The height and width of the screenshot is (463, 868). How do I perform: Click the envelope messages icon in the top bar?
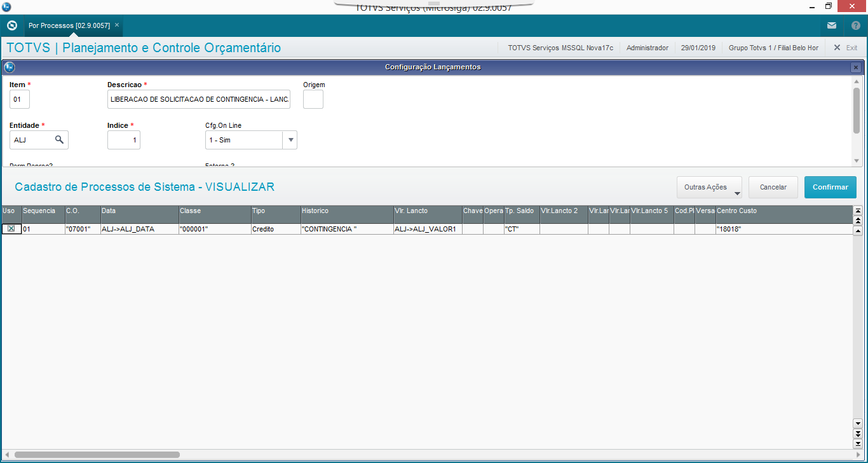click(832, 25)
